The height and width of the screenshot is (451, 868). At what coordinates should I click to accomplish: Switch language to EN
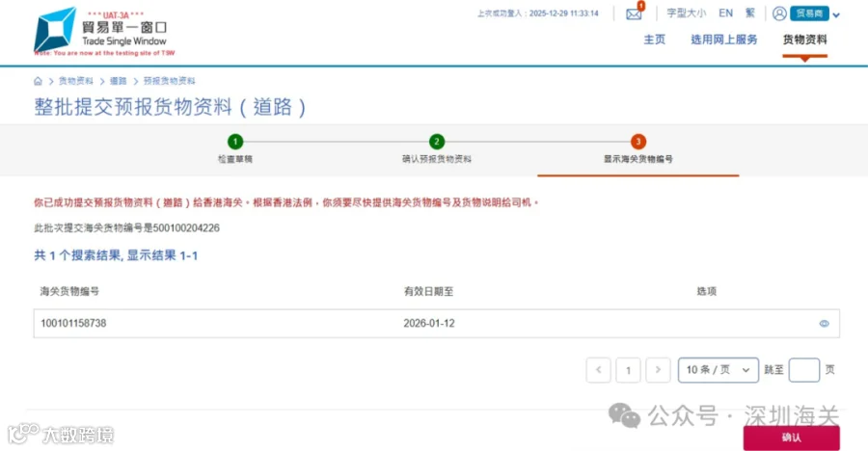click(725, 13)
